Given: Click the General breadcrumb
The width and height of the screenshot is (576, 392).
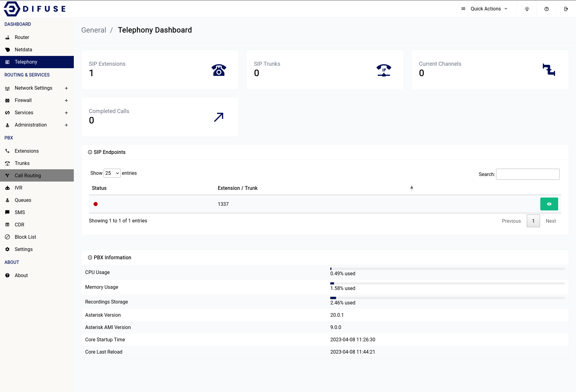Looking at the screenshot, I should 93,30.
